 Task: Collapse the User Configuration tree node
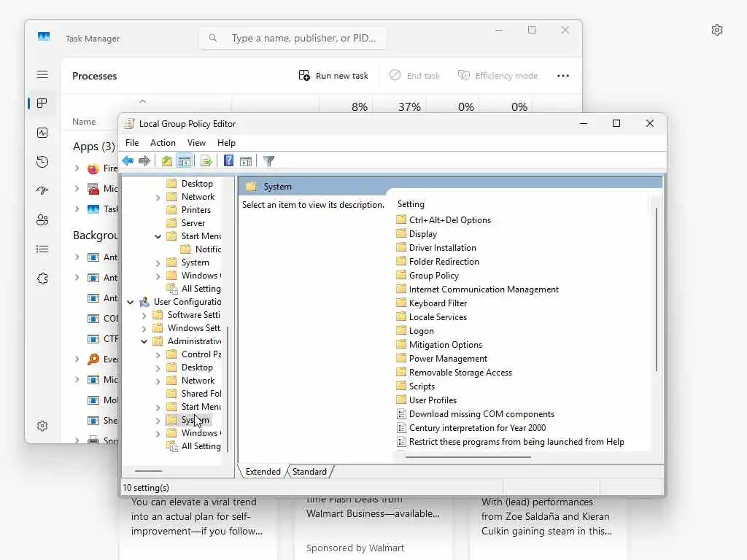tap(130, 302)
